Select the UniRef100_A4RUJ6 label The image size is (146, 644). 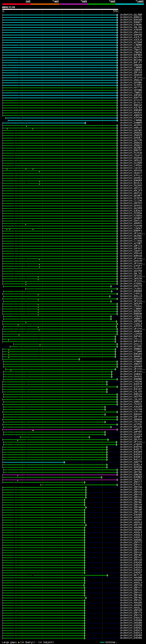131,128
